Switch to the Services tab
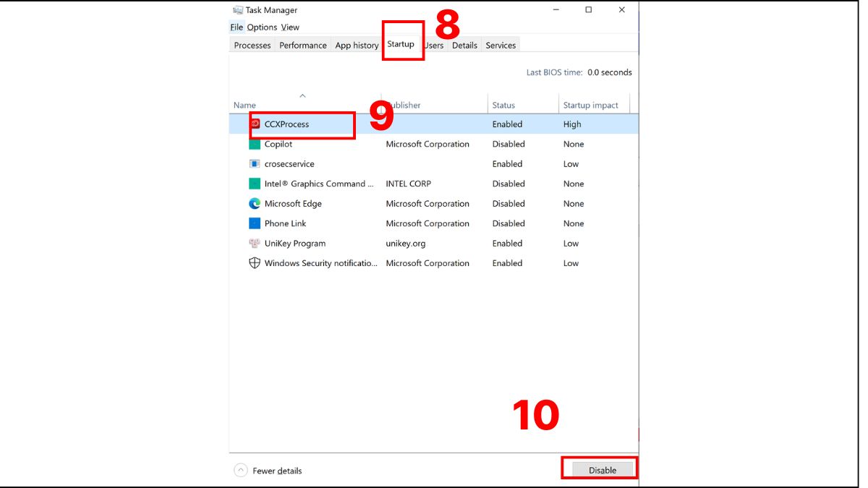This screenshot has width=868, height=488. pyautogui.click(x=501, y=46)
